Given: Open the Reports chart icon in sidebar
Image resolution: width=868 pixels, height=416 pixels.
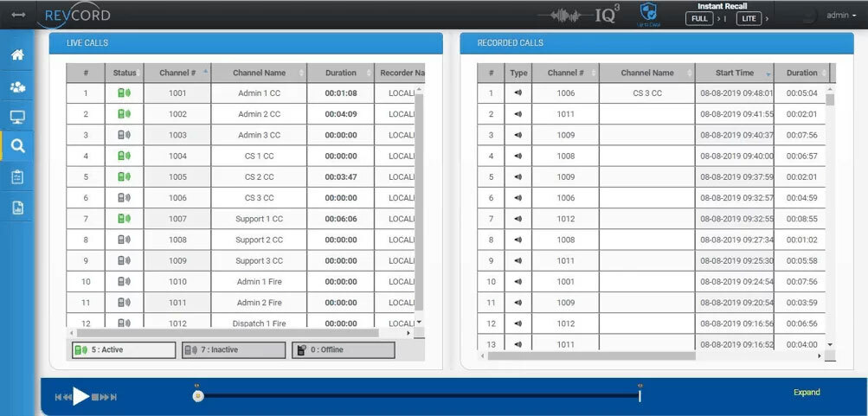Looking at the screenshot, I should coord(17,208).
